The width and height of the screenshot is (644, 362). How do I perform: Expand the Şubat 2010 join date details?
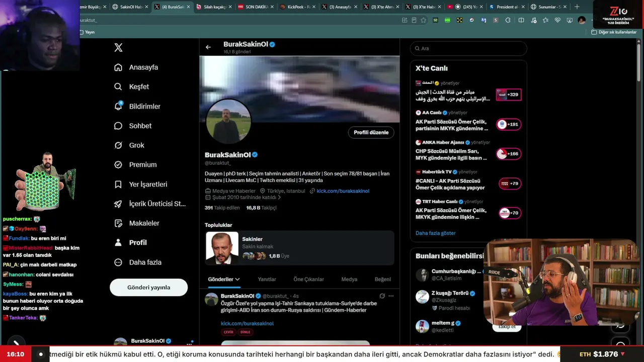pyautogui.click(x=243, y=198)
